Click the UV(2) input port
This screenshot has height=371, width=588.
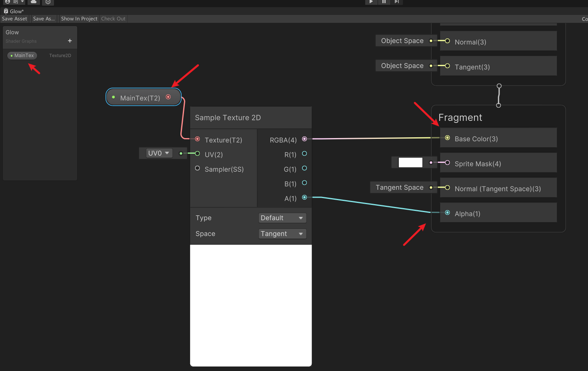[x=197, y=153]
